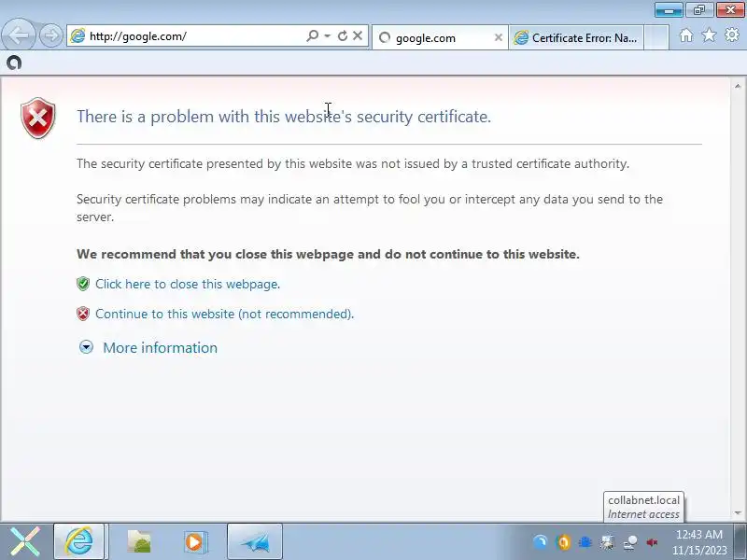Expand the More information arrow
The width and height of the screenshot is (747, 560).
coord(86,347)
